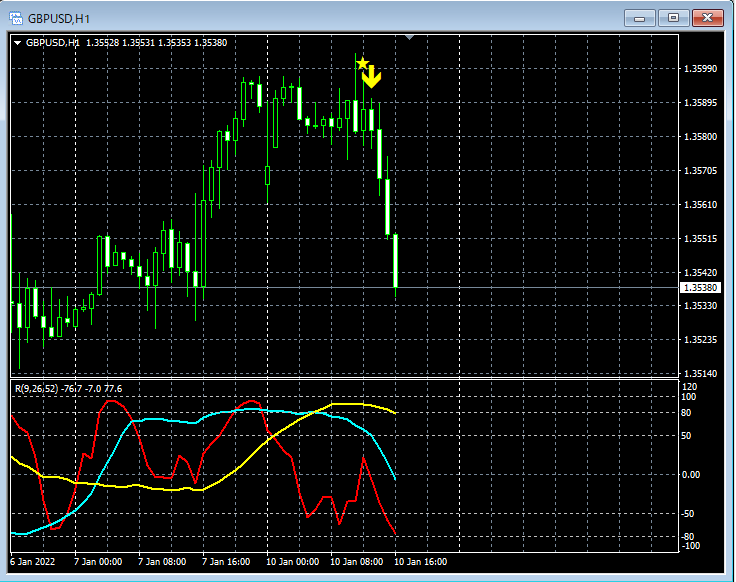
Task: Click the yellow down arrow sell signal
Action: pos(372,77)
